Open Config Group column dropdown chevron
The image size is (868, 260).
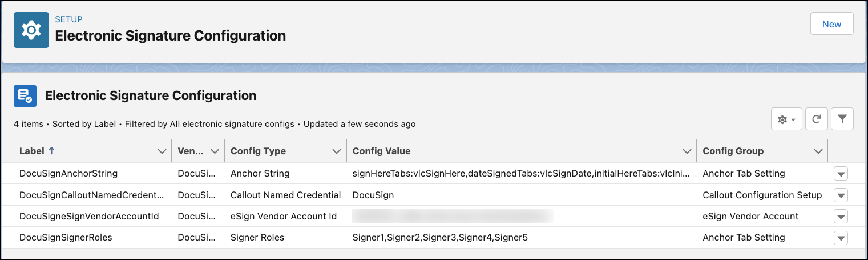[x=818, y=151]
